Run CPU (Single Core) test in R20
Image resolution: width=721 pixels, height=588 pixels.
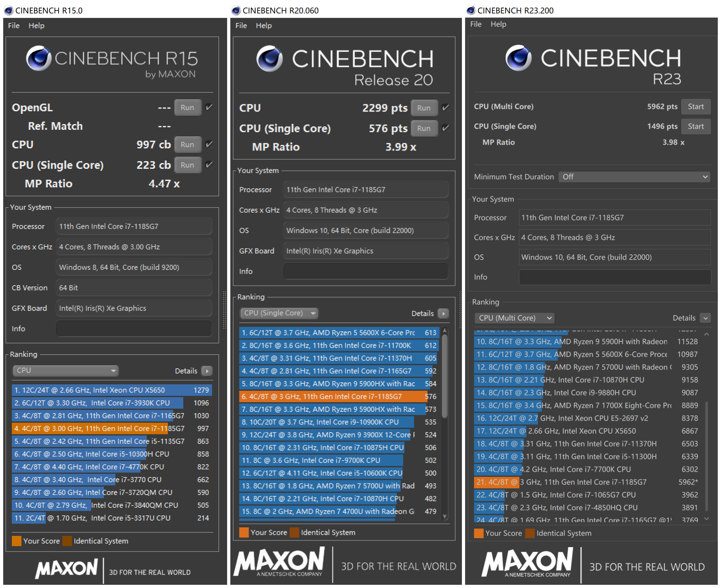click(x=424, y=128)
